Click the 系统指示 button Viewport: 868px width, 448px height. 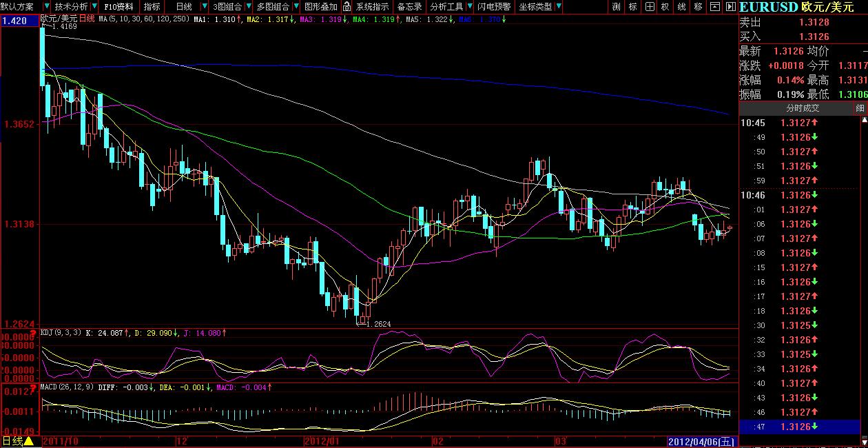[372, 6]
